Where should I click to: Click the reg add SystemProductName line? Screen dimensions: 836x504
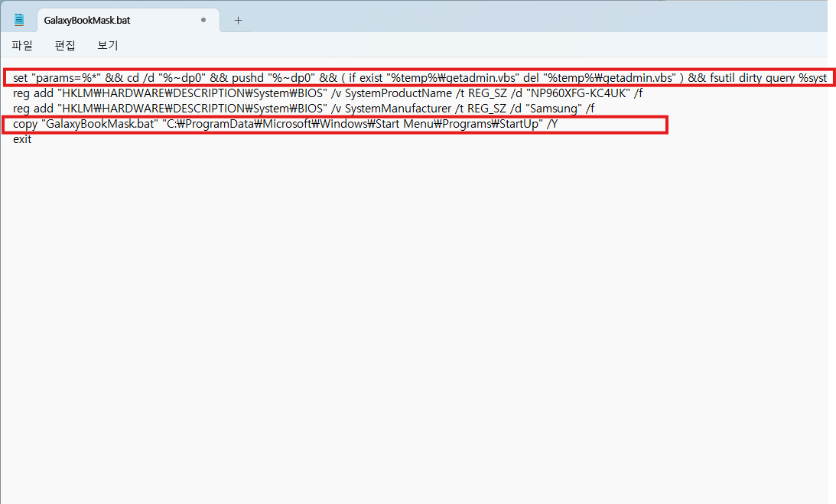click(328, 93)
